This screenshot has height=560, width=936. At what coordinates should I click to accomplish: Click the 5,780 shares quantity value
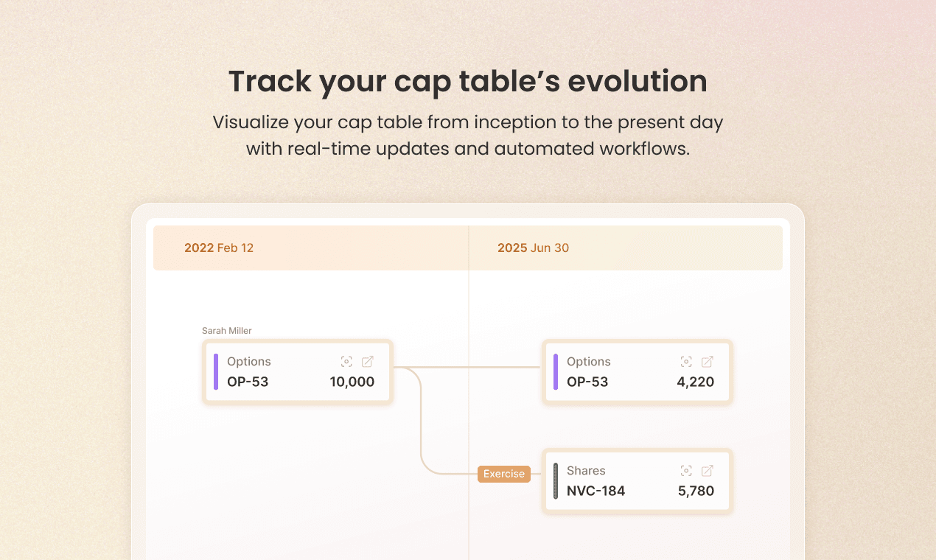[696, 491]
